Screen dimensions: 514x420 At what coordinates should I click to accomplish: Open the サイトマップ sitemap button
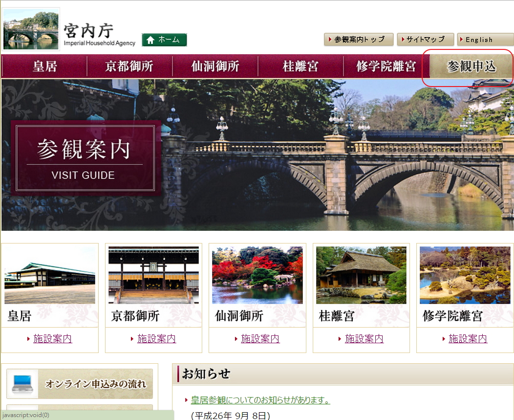coord(425,40)
